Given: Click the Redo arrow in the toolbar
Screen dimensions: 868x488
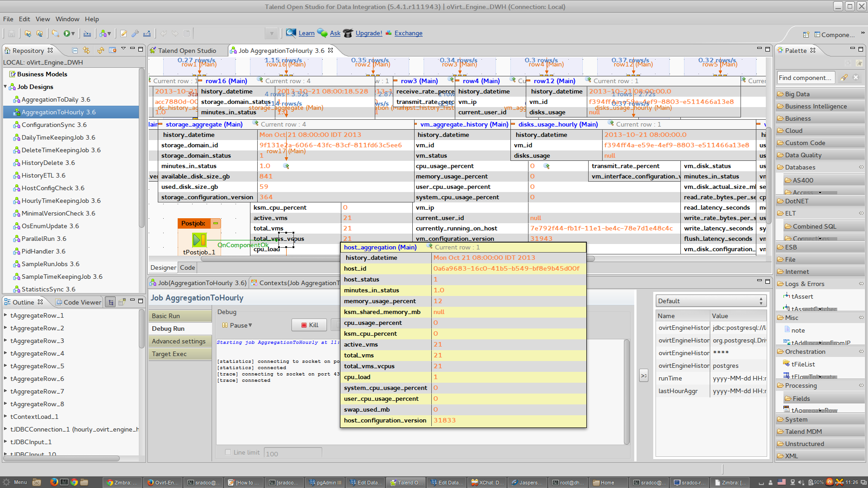Looking at the screenshot, I should (175, 33).
